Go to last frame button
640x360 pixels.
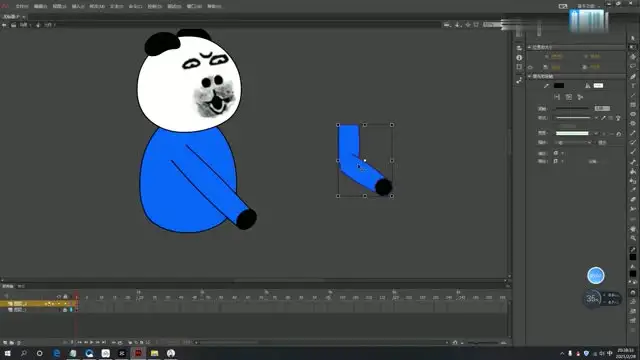click(104, 342)
